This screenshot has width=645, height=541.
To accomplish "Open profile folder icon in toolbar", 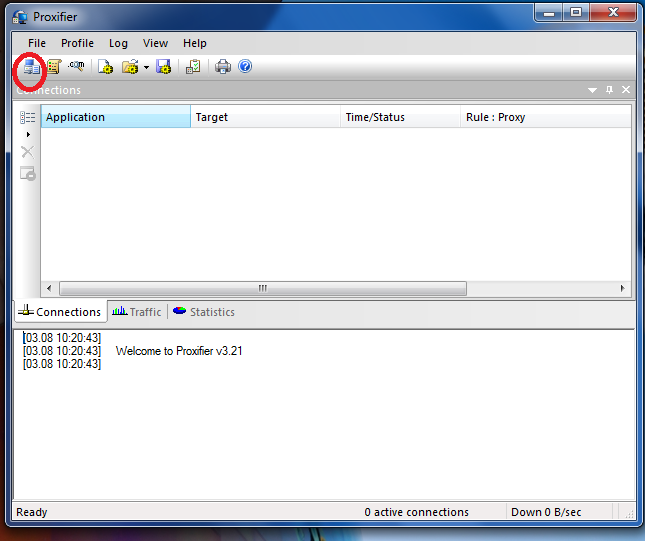I will tap(130, 67).
